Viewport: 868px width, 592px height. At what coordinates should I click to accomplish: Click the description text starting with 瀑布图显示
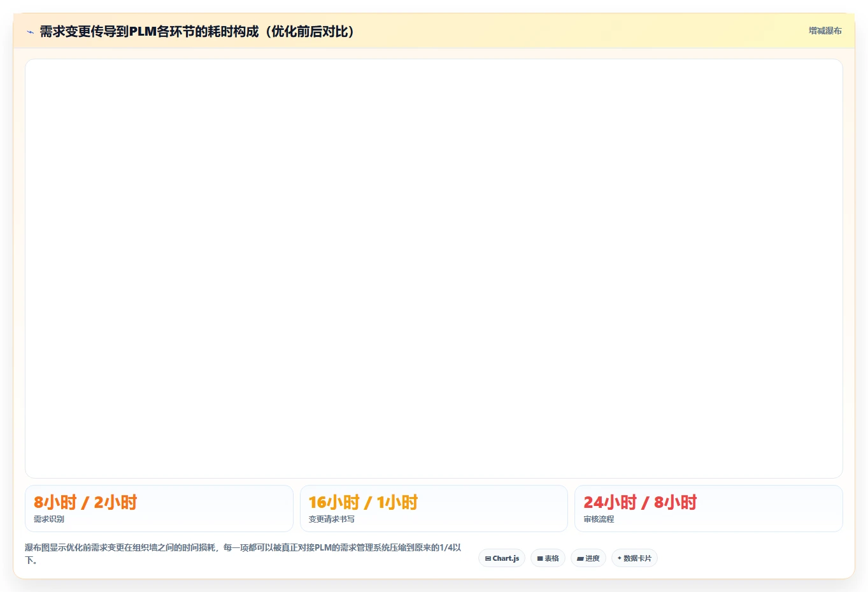click(243, 554)
